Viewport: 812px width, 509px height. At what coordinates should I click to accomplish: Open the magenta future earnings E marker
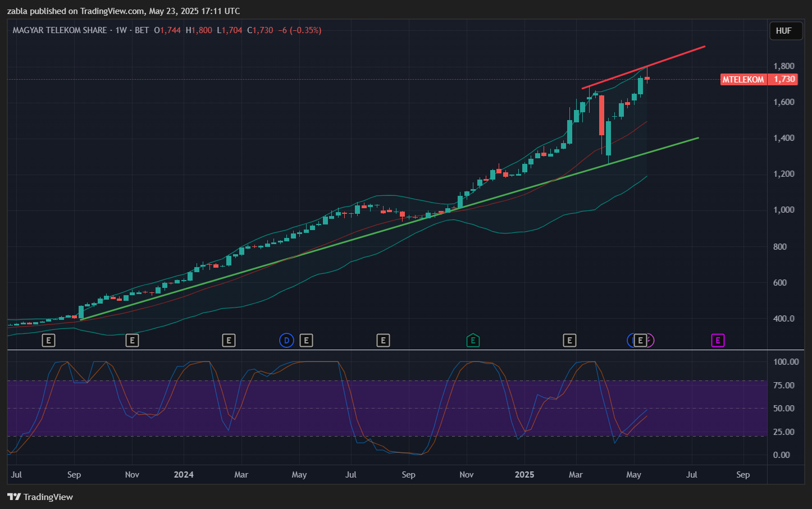718,340
